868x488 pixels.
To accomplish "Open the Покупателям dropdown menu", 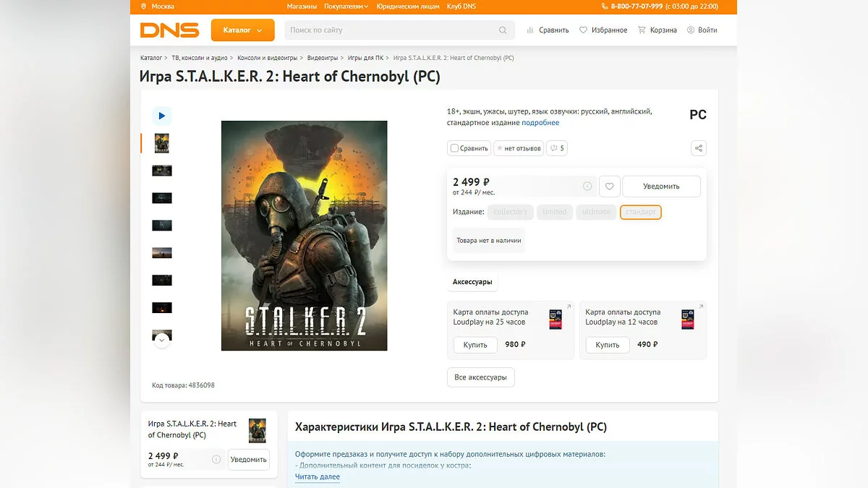I will click(346, 7).
